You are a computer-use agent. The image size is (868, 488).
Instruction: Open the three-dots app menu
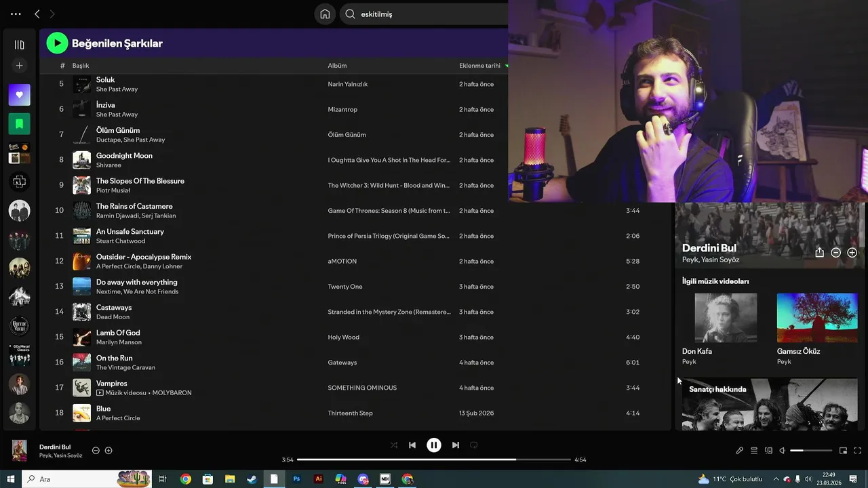[x=16, y=14]
